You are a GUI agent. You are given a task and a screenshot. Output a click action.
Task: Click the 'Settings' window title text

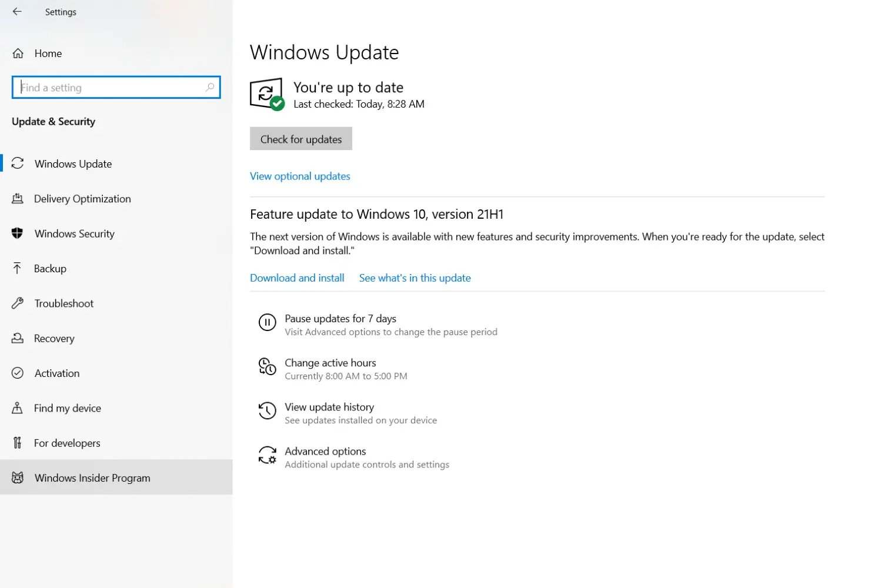click(x=61, y=12)
